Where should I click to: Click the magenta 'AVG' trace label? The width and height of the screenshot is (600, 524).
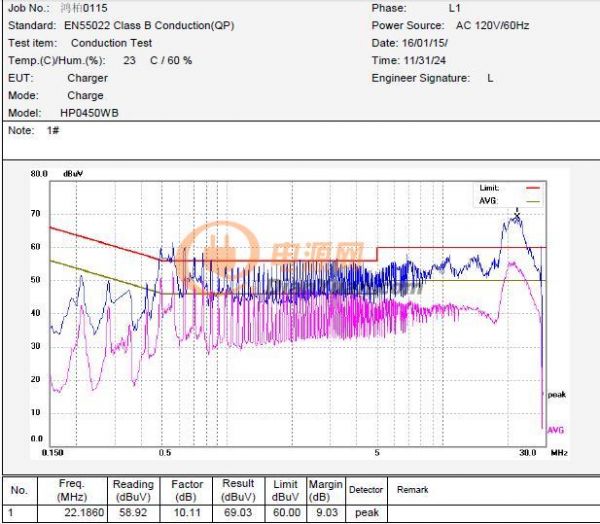pyautogui.click(x=556, y=430)
